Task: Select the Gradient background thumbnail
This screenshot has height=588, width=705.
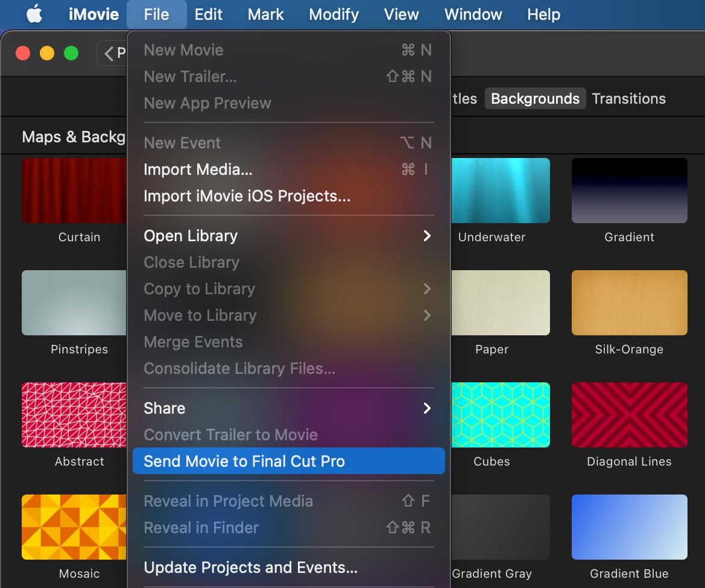Action: point(630,190)
